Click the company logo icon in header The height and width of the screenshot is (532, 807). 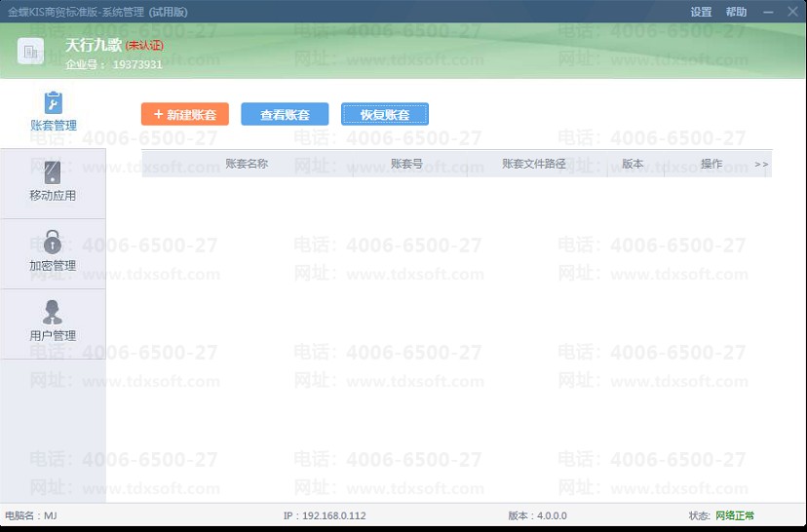click(x=31, y=52)
